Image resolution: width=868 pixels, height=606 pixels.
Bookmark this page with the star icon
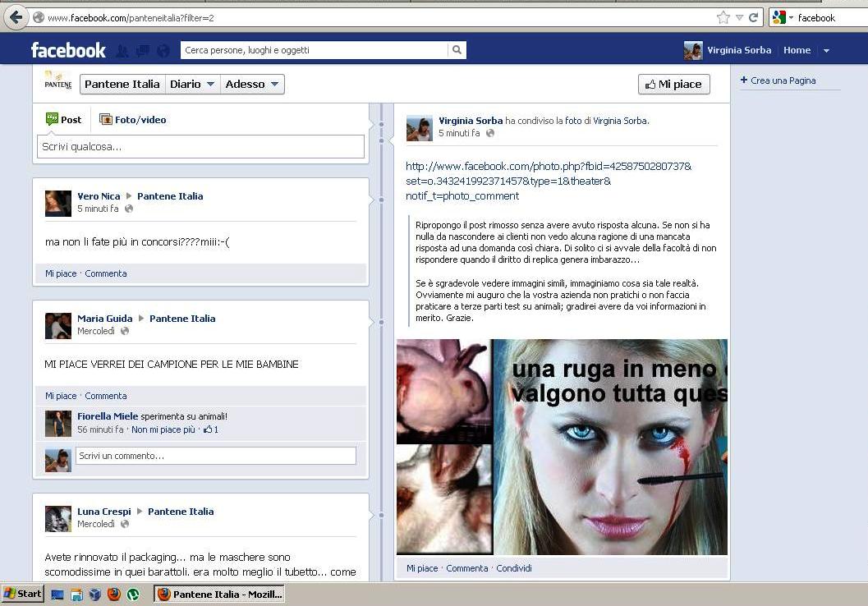[723, 17]
